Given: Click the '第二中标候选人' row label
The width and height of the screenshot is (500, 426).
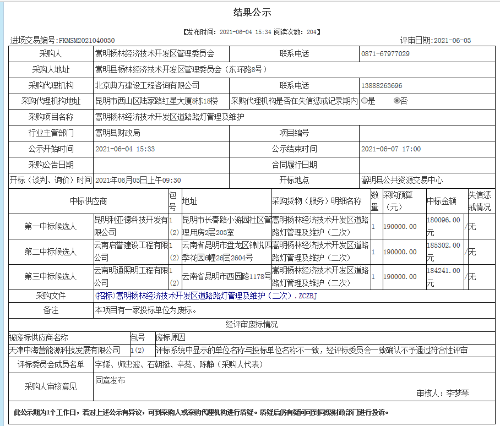Looking at the screenshot, I should coord(51,252).
